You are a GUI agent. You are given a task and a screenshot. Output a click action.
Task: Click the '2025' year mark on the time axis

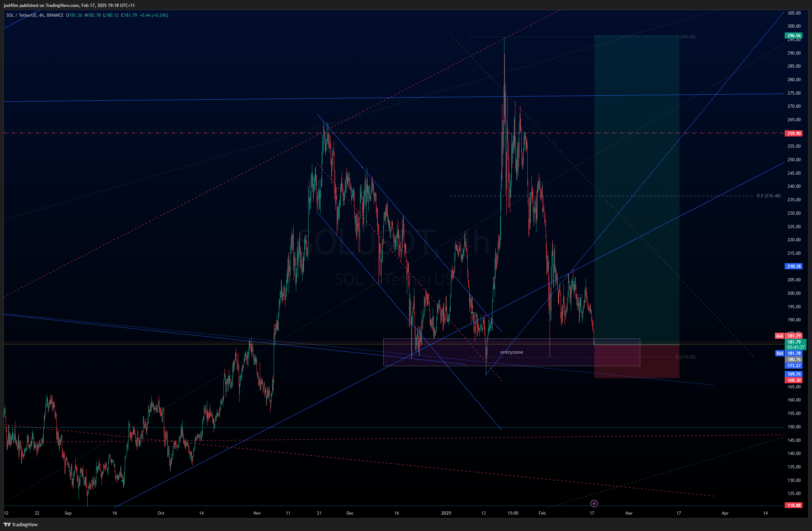click(446, 513)
